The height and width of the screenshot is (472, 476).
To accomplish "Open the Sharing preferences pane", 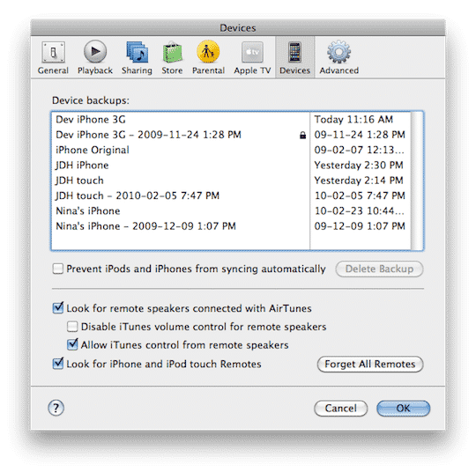I will (137, 57).
